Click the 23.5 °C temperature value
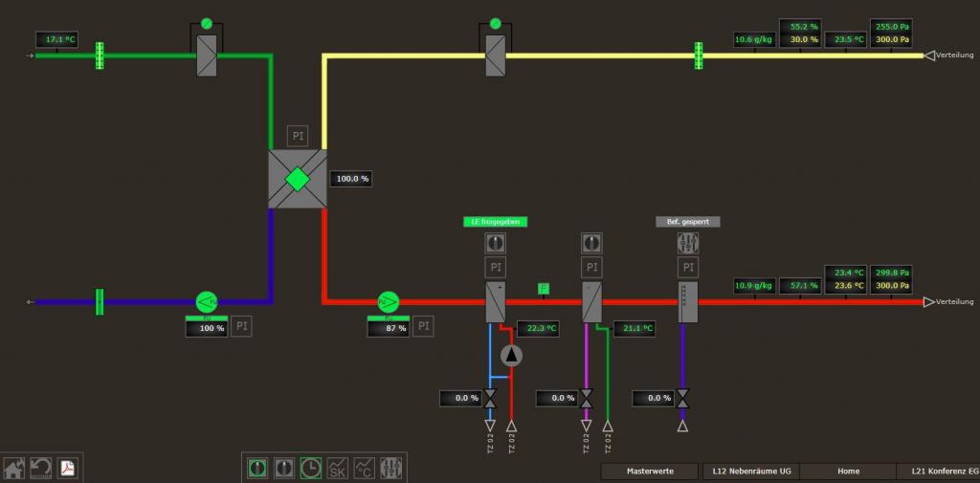The height and width of the screenshot is (483, 980). point(846,40)
